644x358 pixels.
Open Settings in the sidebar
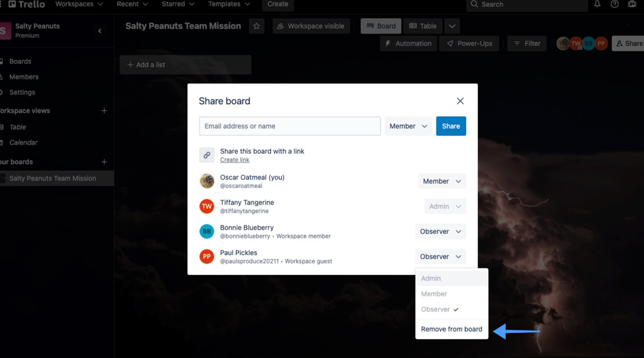[22, 92]
